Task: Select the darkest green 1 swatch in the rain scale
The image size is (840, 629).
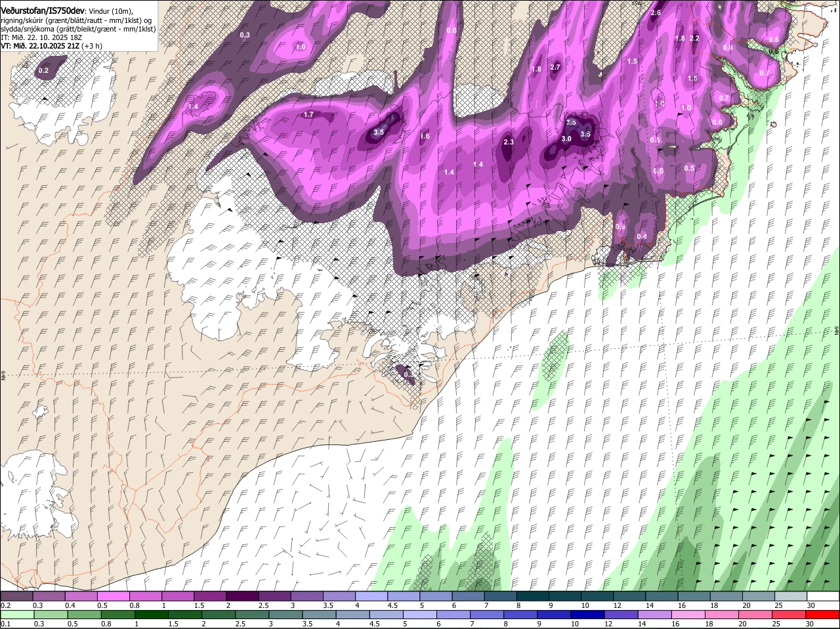Action: pyautogui.click(x=151, y=615)
